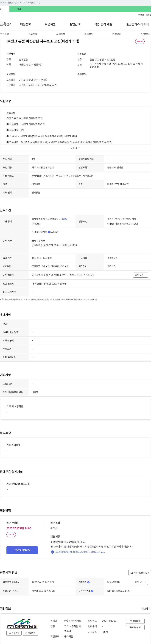Click the 전산 자료 입력원 related job
The height and width of the screenshot is (644, 151).
point(115,168)
